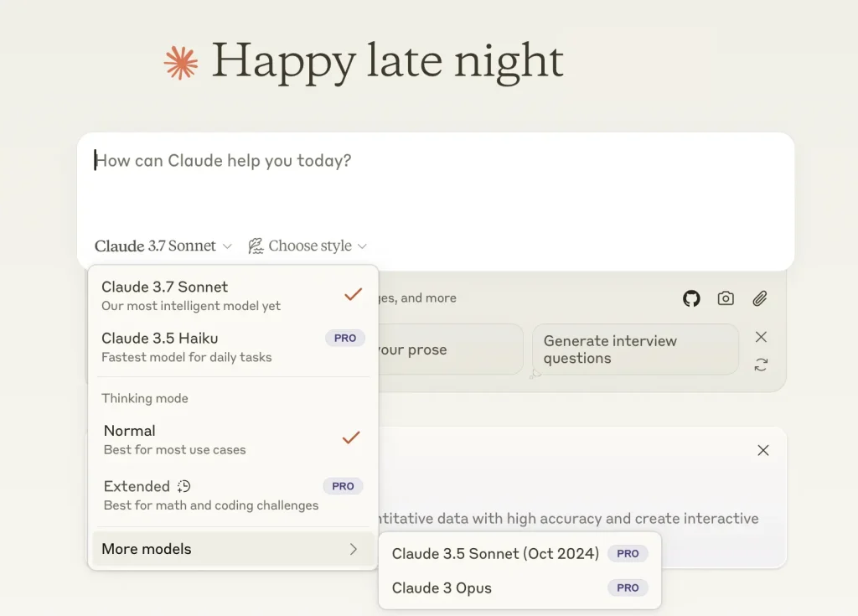Click the checkmark beside Claude 3.7 Sonnet
This screenshot has width=858, height=616.
pyautogui.click(x=353, y=294)
